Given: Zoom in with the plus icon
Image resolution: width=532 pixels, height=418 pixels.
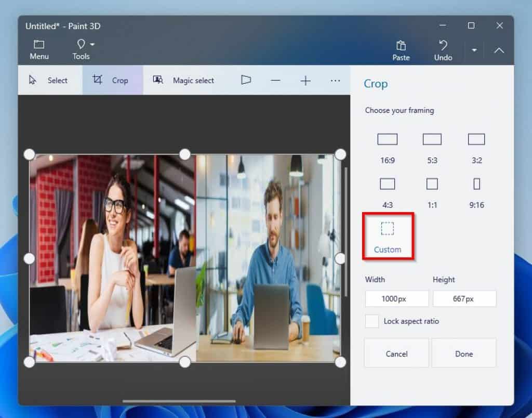Looking at the screenshot, I should point(305,81).
